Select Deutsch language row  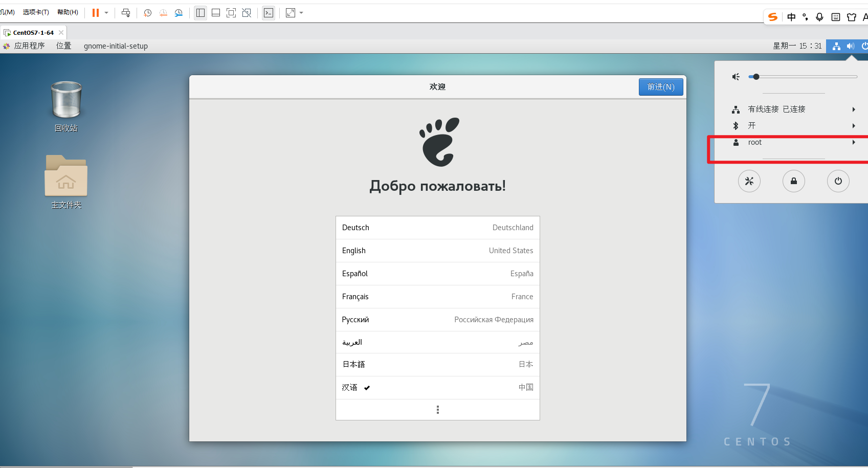[437, 228]
